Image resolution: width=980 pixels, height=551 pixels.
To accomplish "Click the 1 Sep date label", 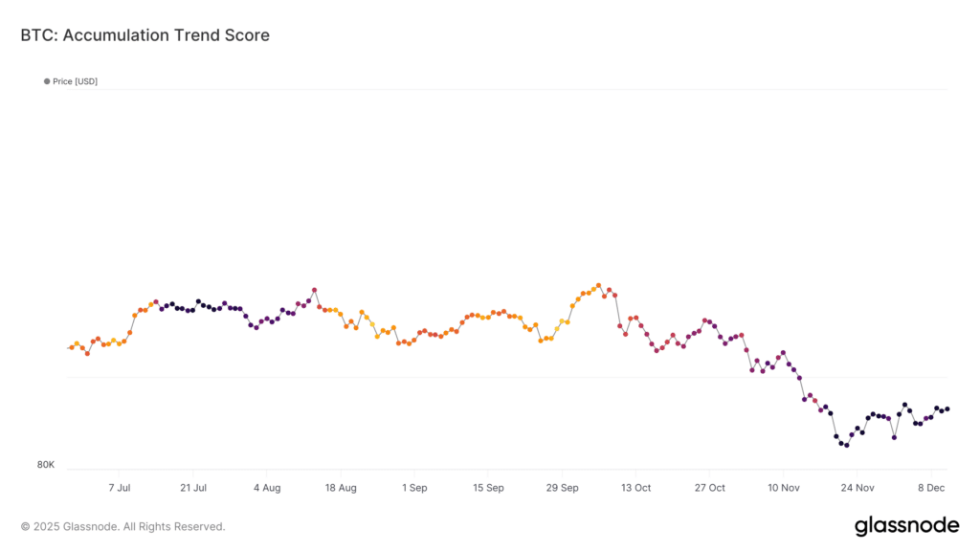I will (414, 488).
